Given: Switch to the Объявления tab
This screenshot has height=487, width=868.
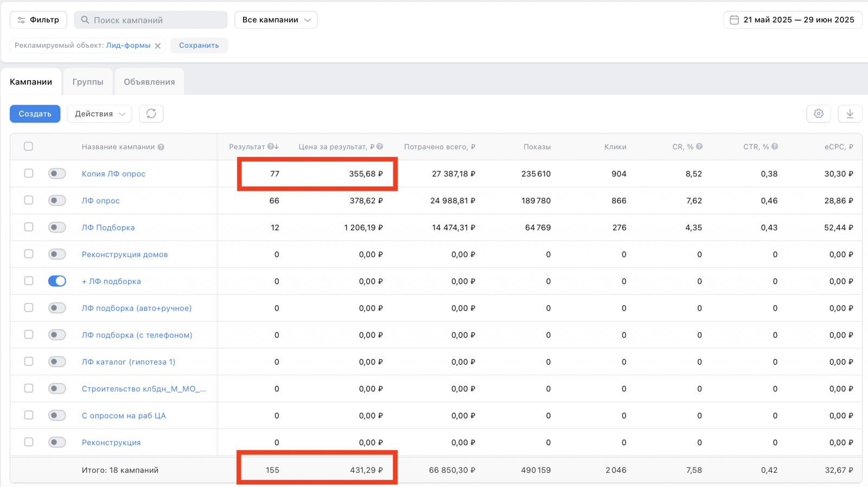Looking at the screenshot, I should pyautogui.click(x=149, y=82).
